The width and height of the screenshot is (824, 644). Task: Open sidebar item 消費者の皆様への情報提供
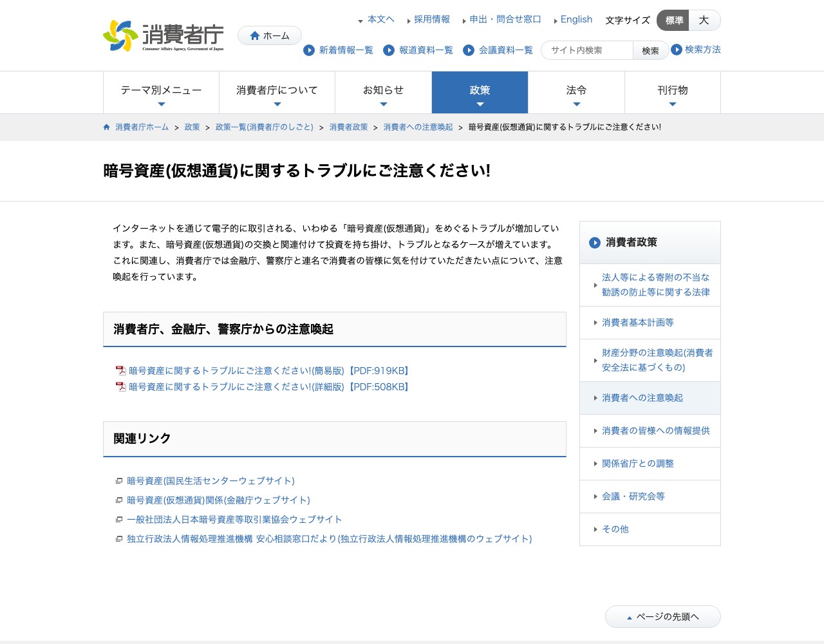tap(650, 431)
